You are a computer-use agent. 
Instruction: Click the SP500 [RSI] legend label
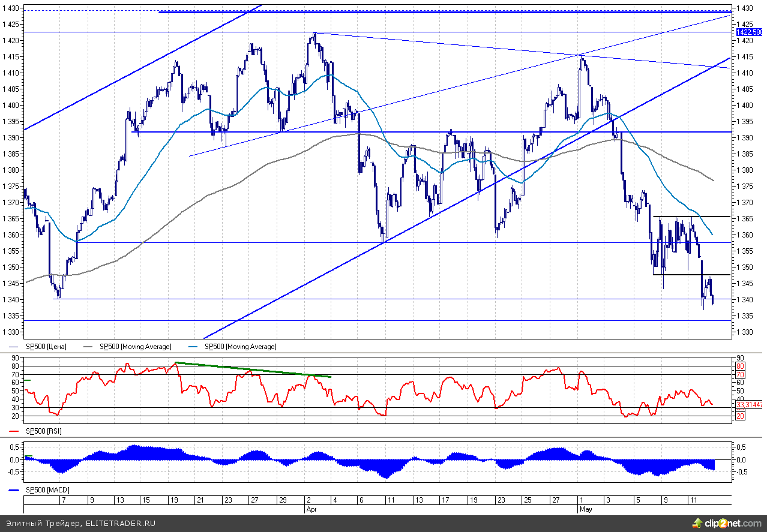point(44,431)
